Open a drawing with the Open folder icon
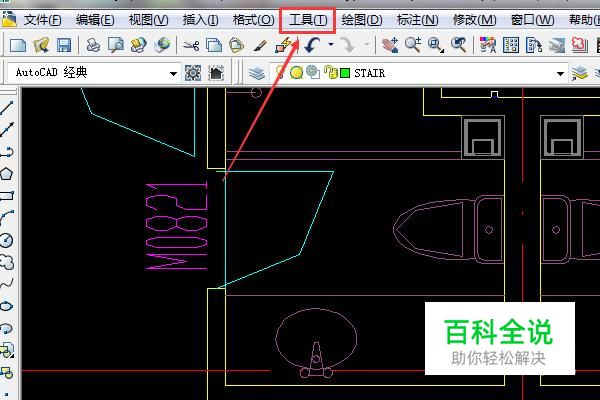Screen dimensions: 600x400 41,46
